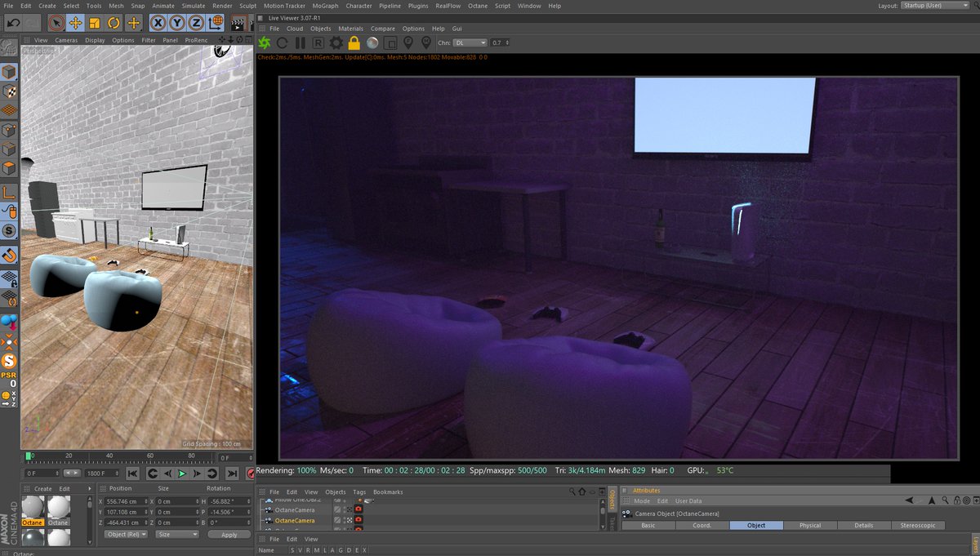The width and height of the screenshot is (980, 556).
Task: Activate the Scale tool
Action: tap(95, 23)
